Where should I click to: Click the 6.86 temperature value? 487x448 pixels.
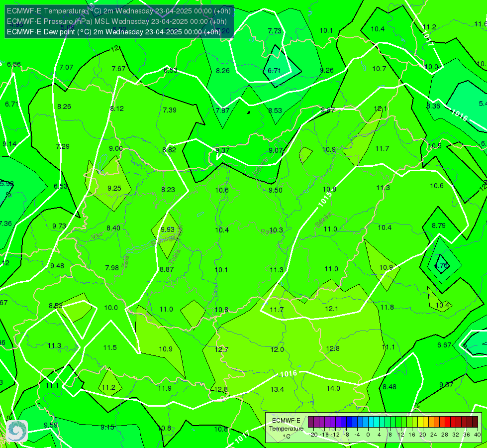pyautogui.click(x=14, y=64)
